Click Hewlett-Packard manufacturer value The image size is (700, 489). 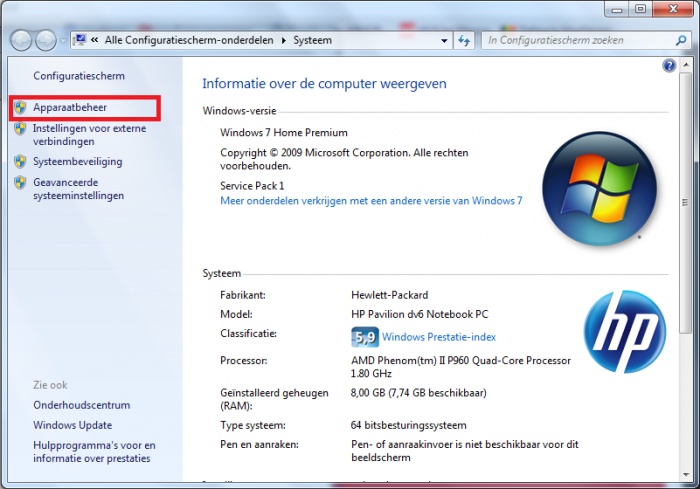(x=389, y=295)
